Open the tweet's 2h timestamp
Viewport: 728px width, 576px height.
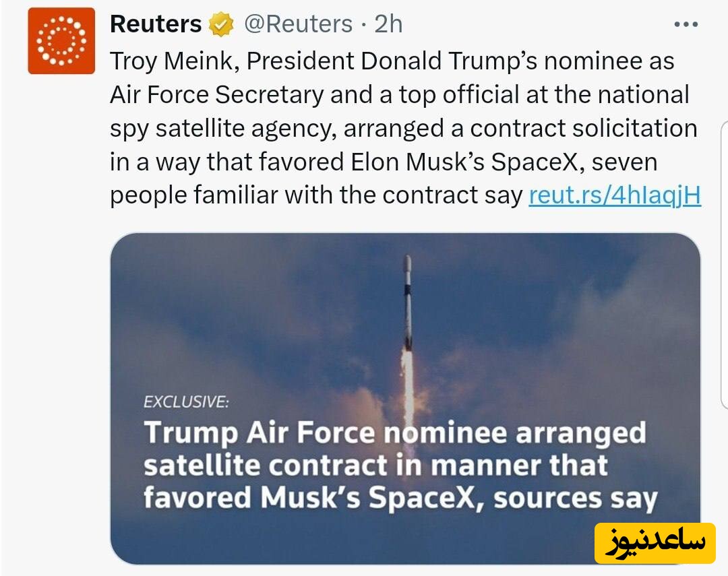pyautogui.click(x=388, y=25)
